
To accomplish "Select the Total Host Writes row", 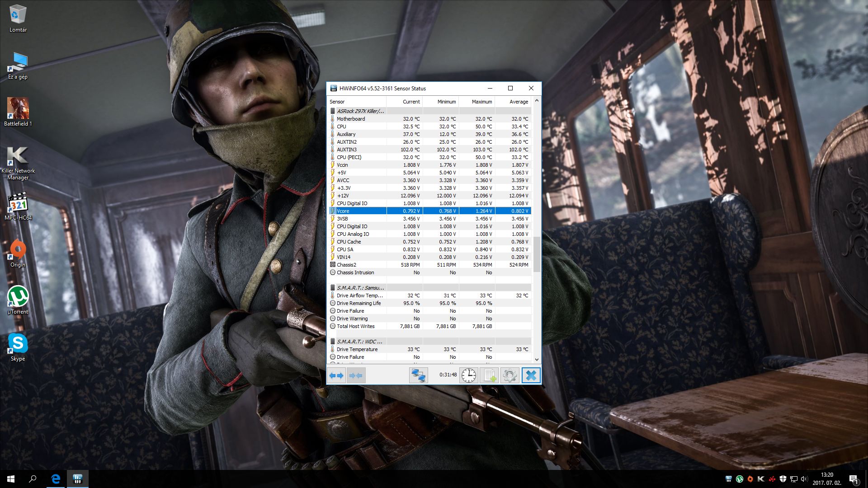I will (429, 326).
